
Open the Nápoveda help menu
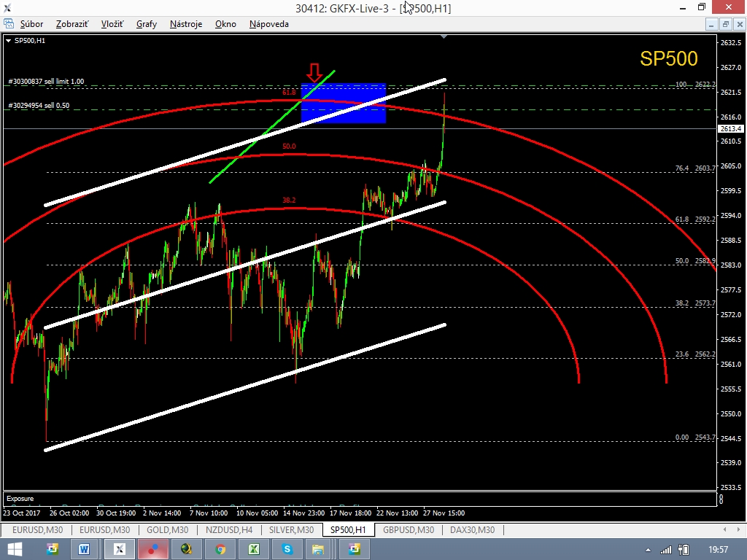pyautogui.click(x=268, y=24)
